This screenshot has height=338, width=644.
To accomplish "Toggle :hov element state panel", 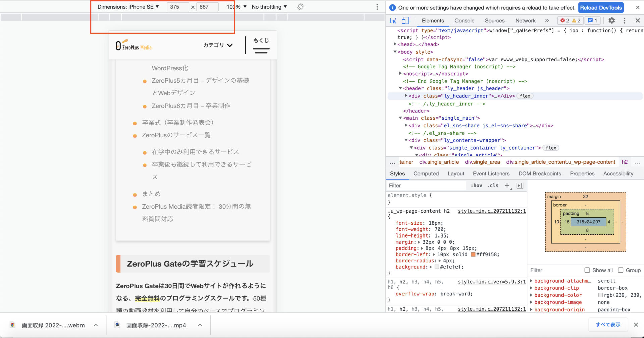I will pos(477,186).
